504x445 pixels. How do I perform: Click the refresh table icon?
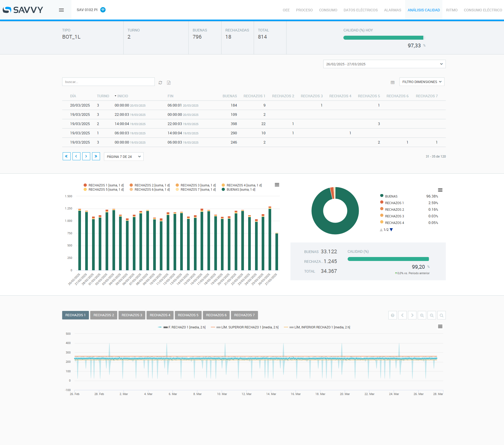[160, 83]
